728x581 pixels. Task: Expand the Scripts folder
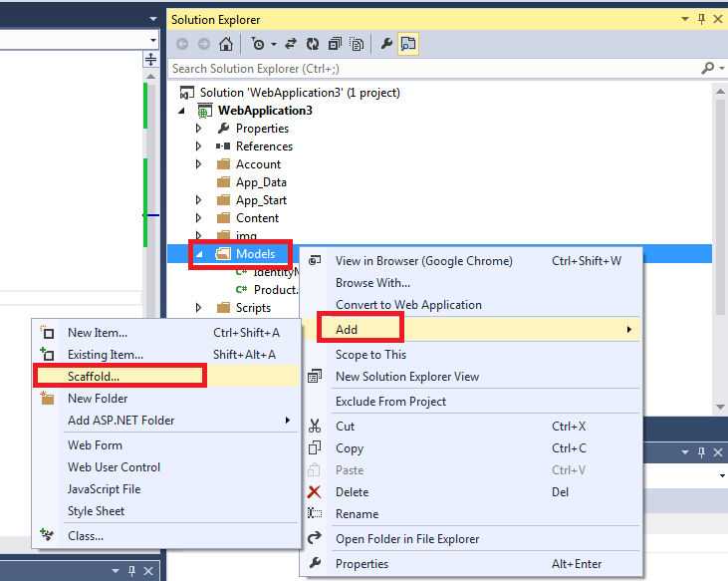coord(199,308)
